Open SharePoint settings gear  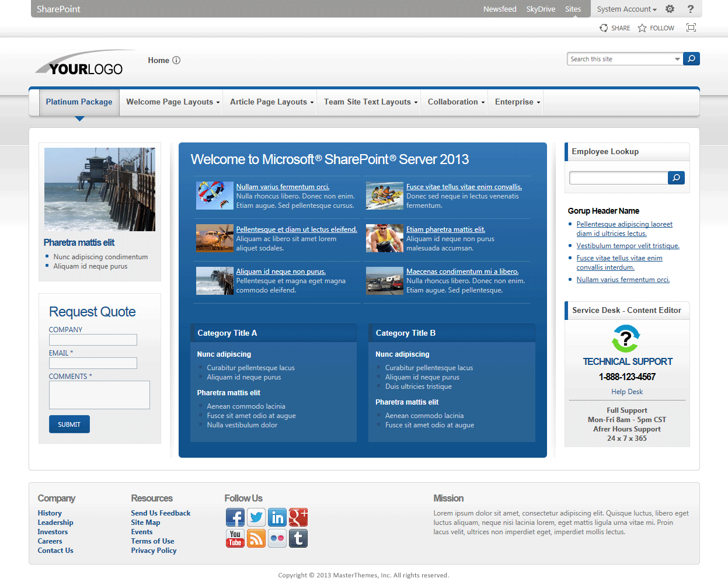tap(670, 9)
